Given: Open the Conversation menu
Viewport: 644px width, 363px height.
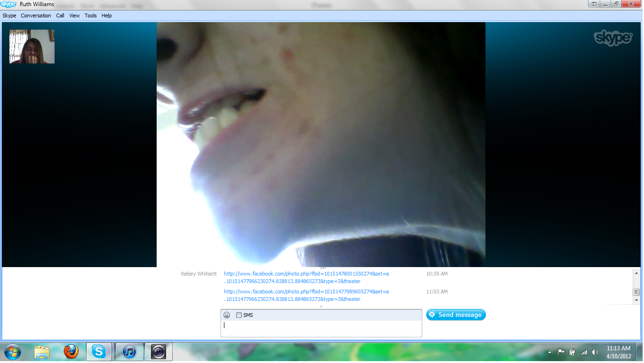Looking at the screenshot, I should tap(36, 16).
